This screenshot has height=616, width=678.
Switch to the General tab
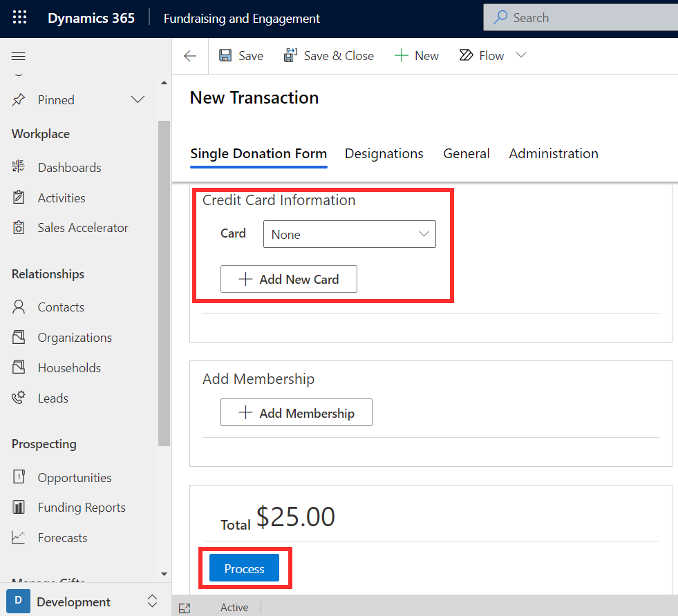point(466,153)
